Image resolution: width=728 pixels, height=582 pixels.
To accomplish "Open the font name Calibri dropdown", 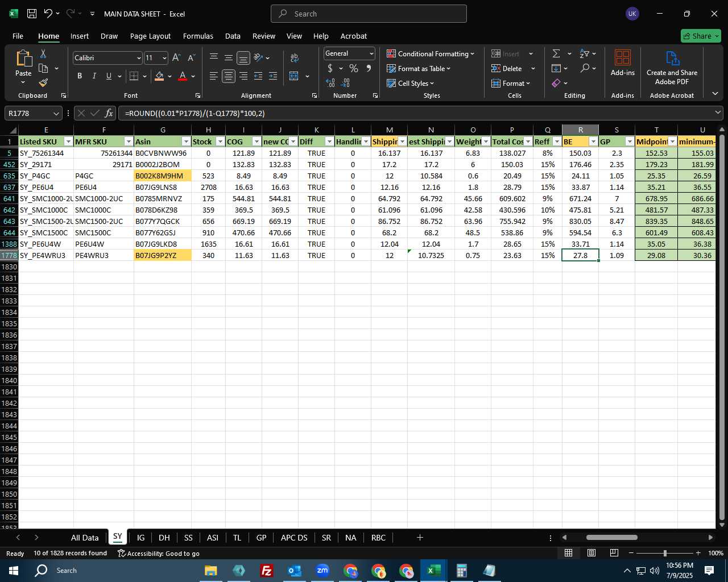I will point(139,58).
